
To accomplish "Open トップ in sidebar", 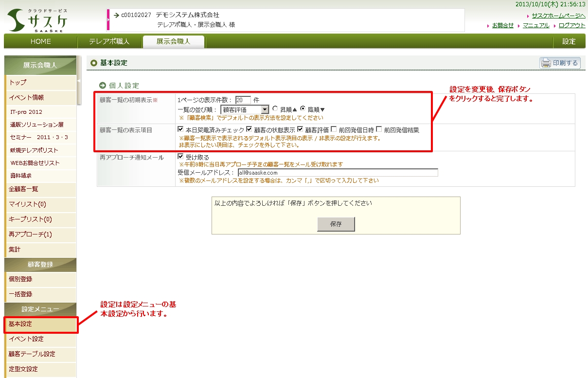I will (41, 83).
